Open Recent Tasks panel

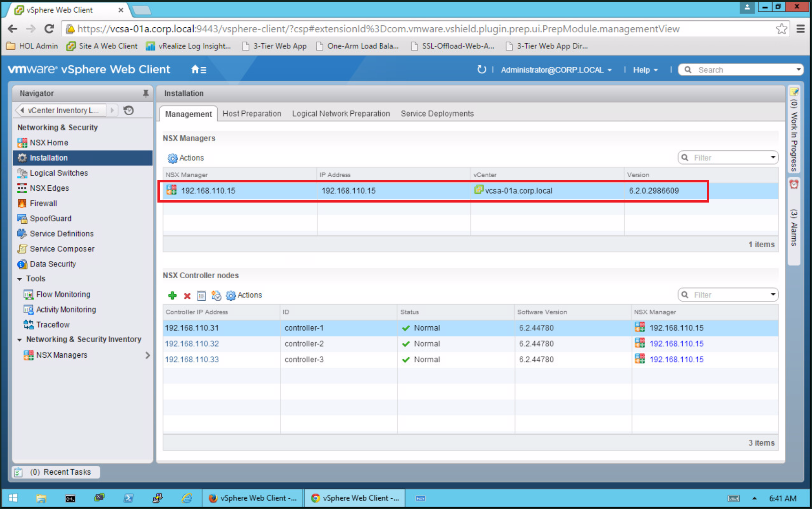pos(56,472)
